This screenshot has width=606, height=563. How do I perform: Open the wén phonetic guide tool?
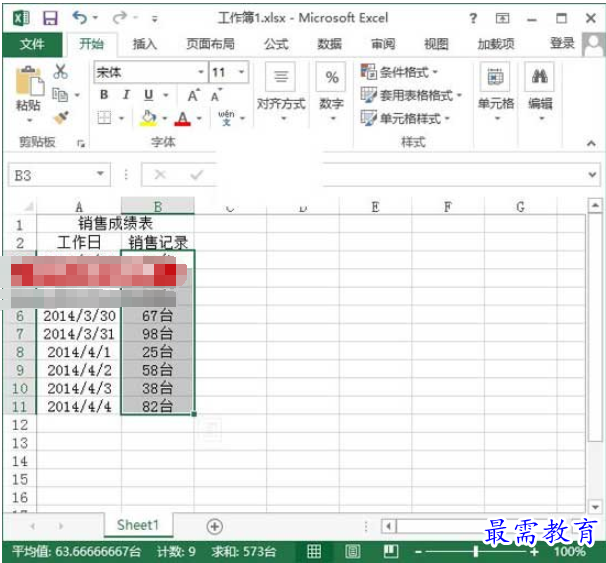[x=226, y=117]
